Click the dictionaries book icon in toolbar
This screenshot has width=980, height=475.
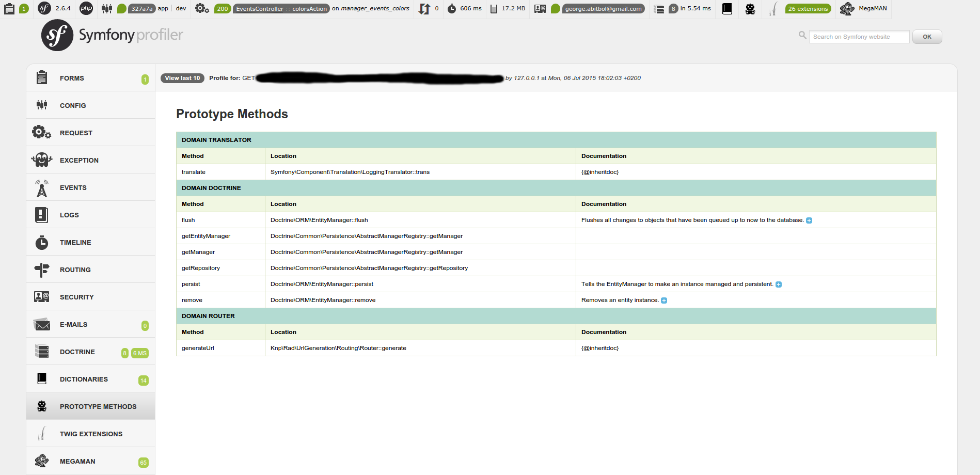coord(727,8)
